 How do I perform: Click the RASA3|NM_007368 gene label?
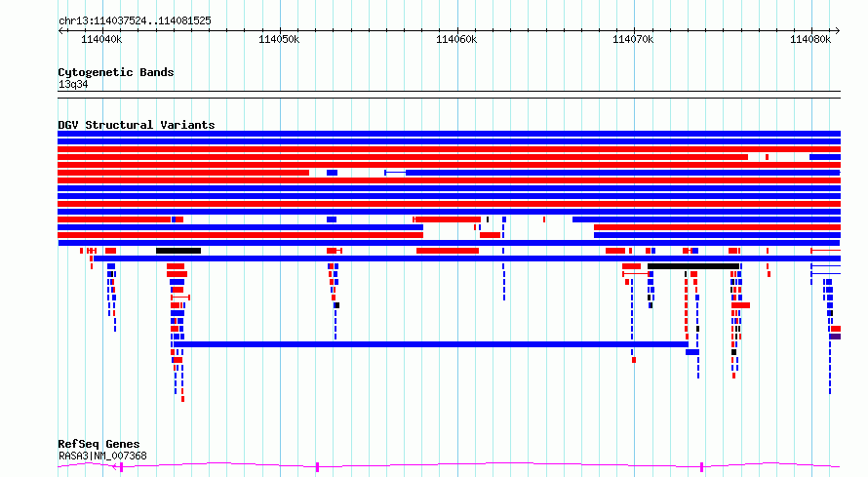tap(102, 456)
